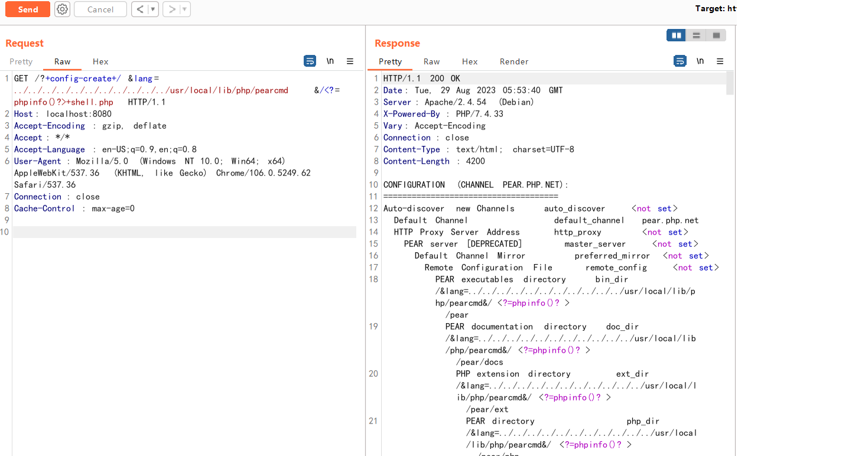Click the Vary header in response
The width and height of the screenshot is (868, 456).
(434, 126)
